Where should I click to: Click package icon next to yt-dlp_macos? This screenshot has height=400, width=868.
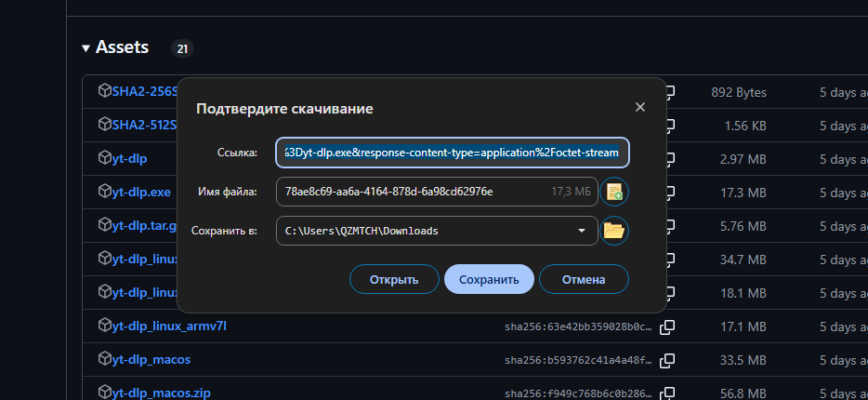105,359
